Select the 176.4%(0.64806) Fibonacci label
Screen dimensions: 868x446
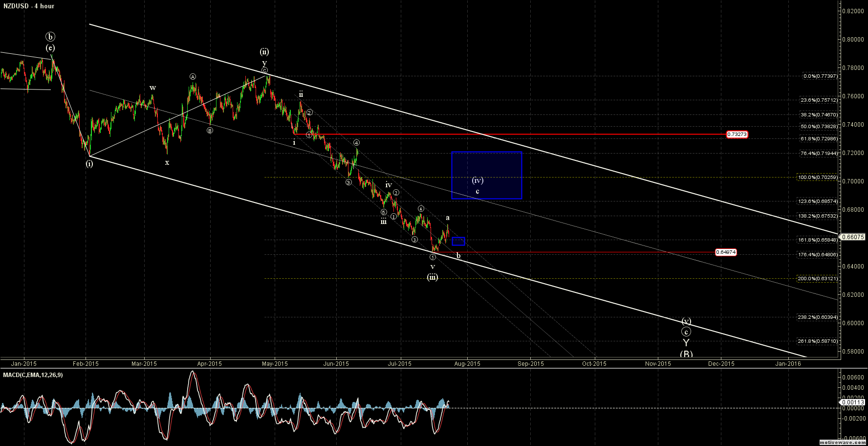(818, 255)
